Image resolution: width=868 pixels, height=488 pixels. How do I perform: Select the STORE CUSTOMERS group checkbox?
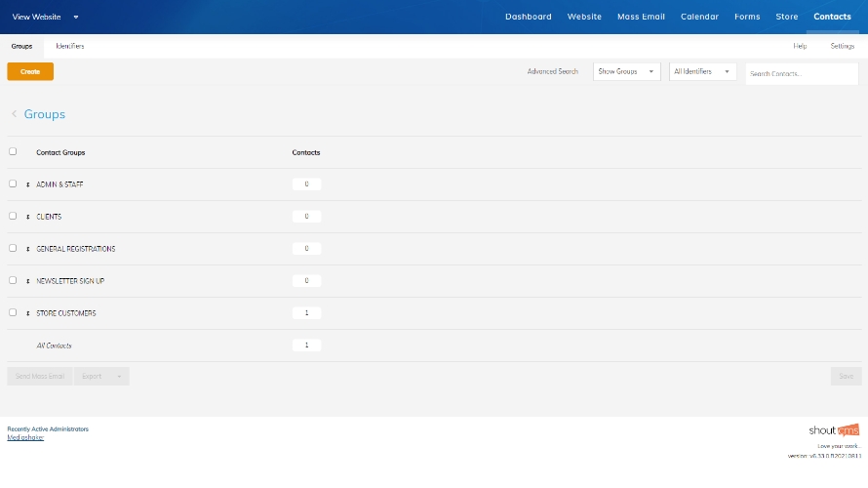tap(13, 312)
